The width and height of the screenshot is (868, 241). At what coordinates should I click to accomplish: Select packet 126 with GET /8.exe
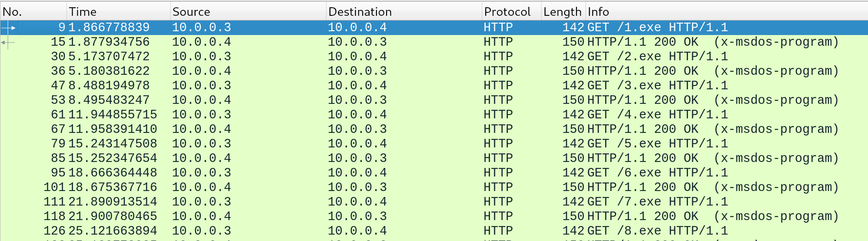pos(657,231)
